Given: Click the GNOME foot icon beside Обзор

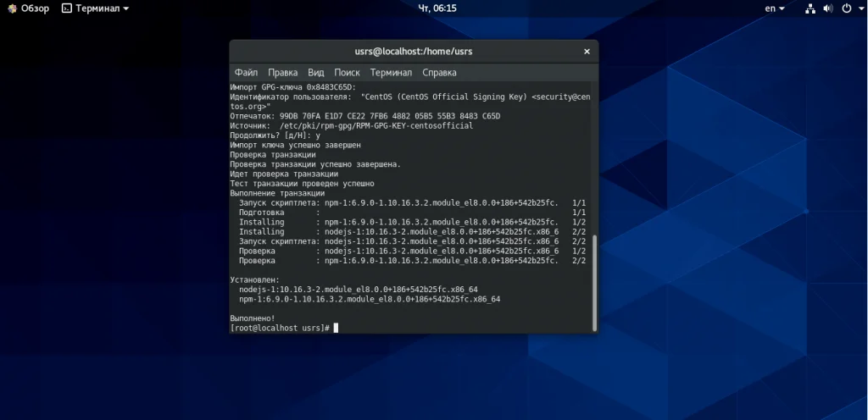Looking at the screenshot, I should (12, 8).
